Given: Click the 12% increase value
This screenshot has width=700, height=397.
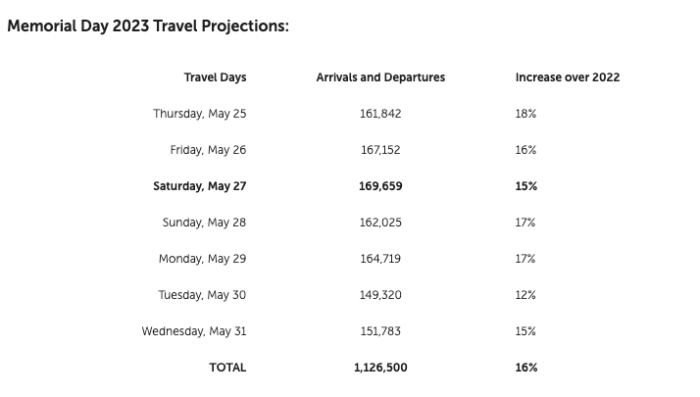Looking at the screenshot, I should click(x=525, y=295).
